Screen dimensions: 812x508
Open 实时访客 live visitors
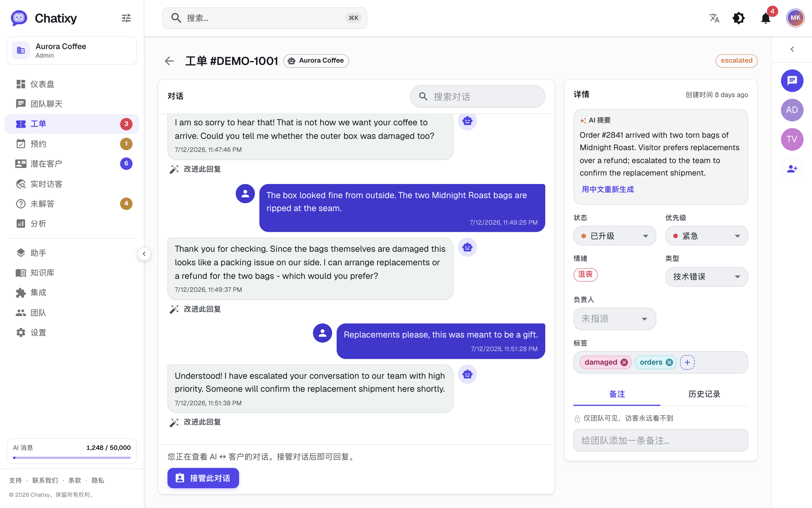coord(72,184)
